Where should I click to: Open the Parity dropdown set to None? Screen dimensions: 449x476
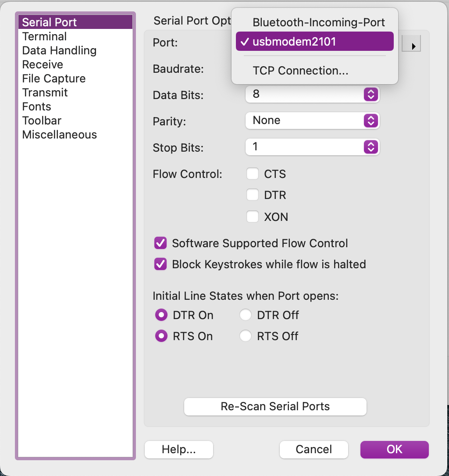312,121
